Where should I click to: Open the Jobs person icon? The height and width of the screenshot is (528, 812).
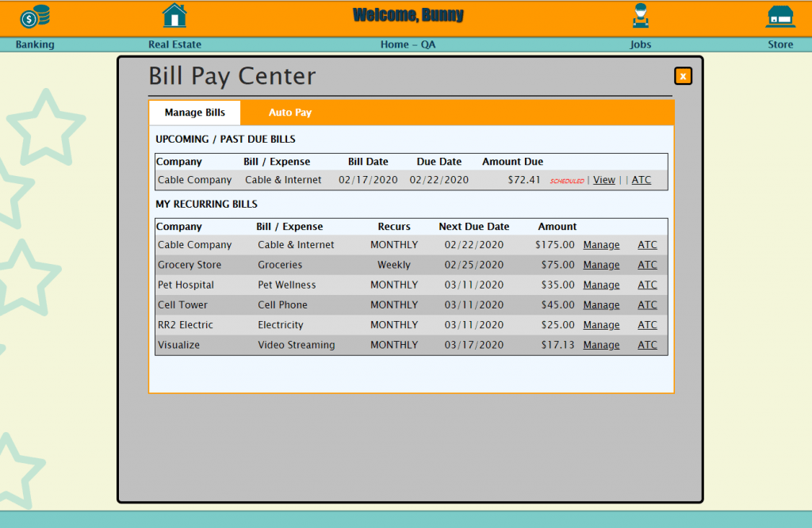tap(641, 15)
